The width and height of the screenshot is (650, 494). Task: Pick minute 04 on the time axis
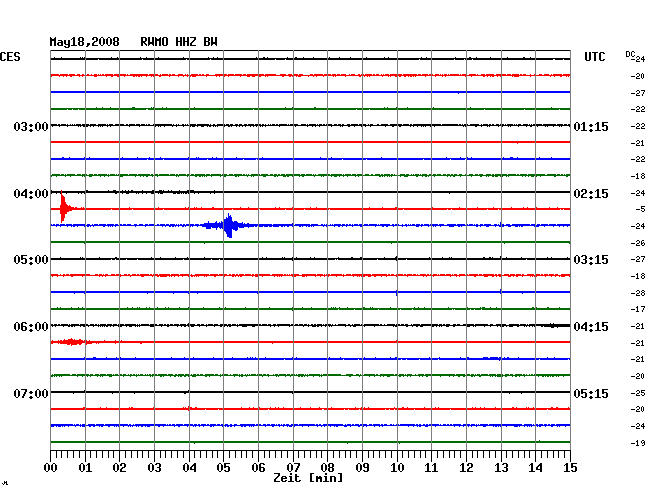pos(189,467)
